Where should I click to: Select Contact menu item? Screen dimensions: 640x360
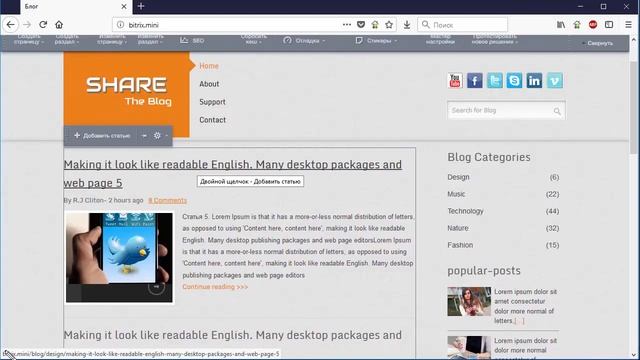click(x=212, y=120)
